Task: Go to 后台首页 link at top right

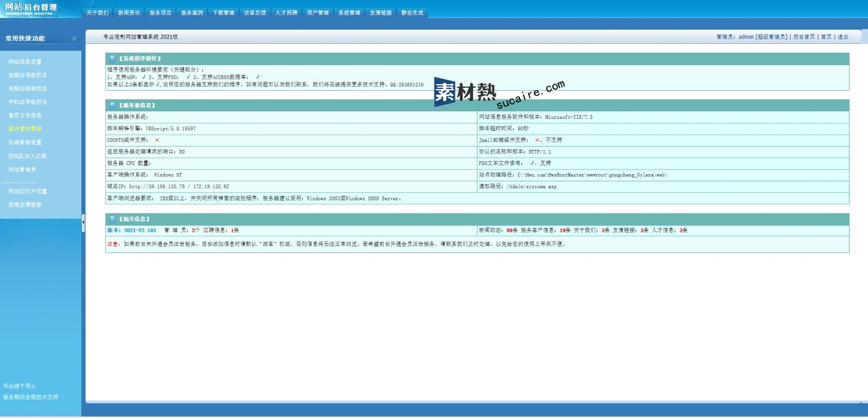Action: 804,37
